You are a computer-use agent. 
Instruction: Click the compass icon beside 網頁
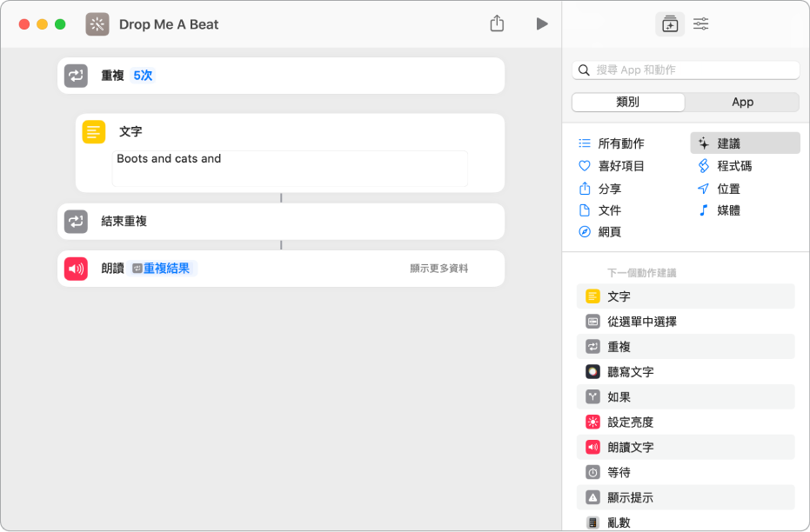coord(585,232)
